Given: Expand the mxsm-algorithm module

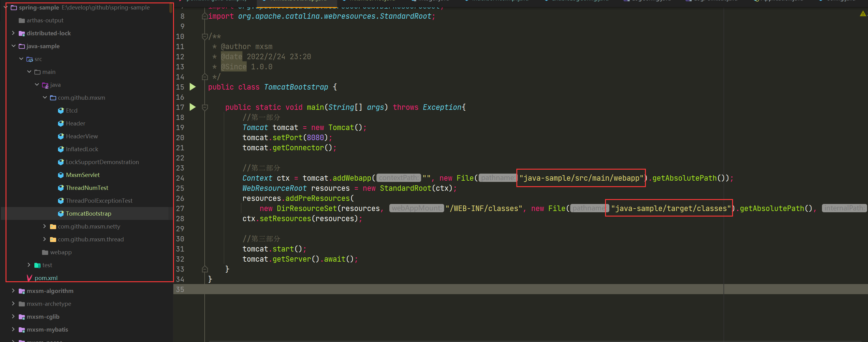Looking at the screenshot, I should (13, 291).
